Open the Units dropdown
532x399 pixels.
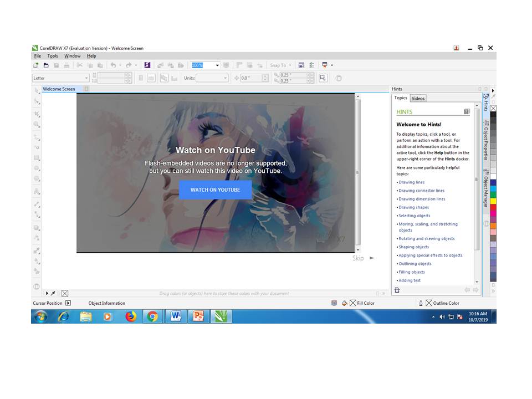(225, 78)
